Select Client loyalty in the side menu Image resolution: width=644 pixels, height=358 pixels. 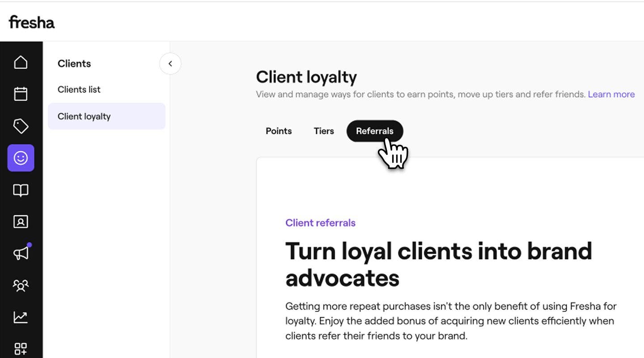[84, 116]
